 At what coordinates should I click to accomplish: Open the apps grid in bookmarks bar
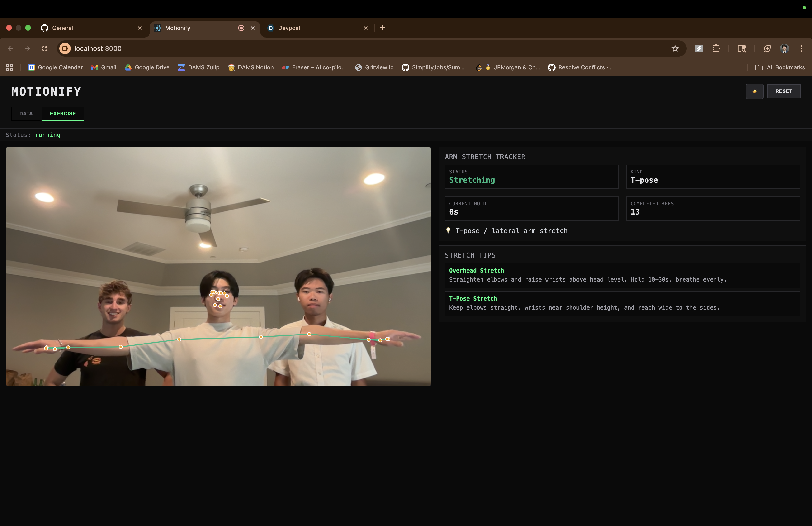tap(9, 67)
